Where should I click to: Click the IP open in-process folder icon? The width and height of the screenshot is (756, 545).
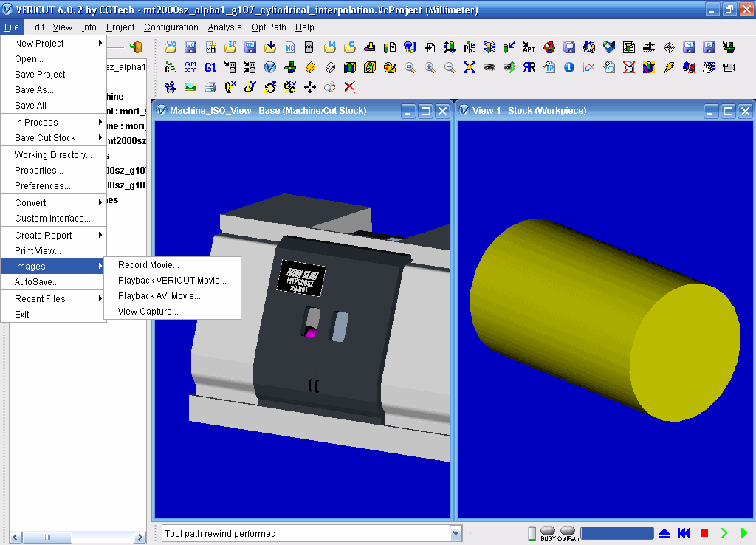click(230, 47)
